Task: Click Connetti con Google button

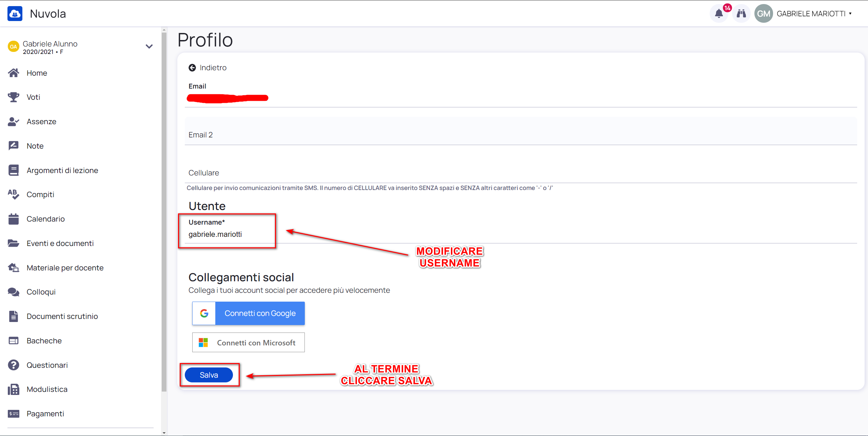Action: coord(249,313)
